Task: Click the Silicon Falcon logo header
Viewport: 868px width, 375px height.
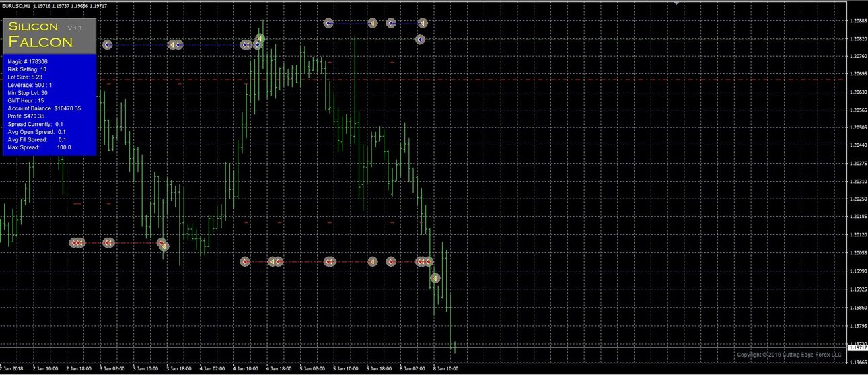Action: point(50,35)
